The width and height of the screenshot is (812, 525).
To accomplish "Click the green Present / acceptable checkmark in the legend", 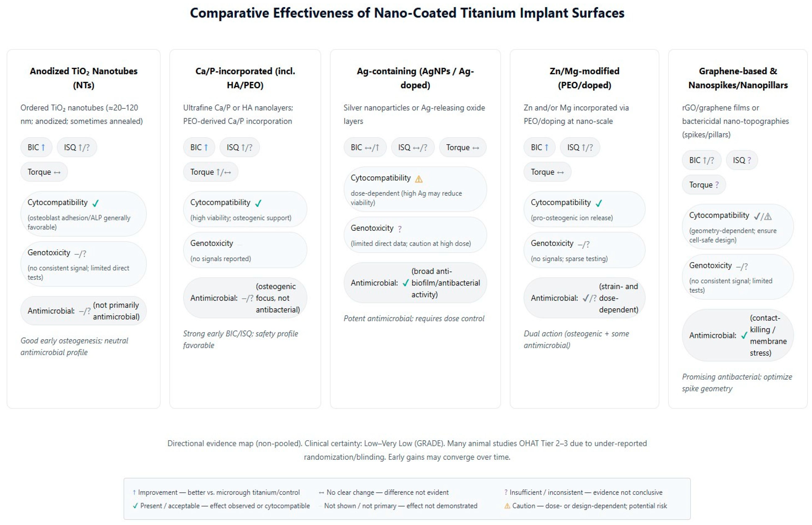I will coord(135,506).
